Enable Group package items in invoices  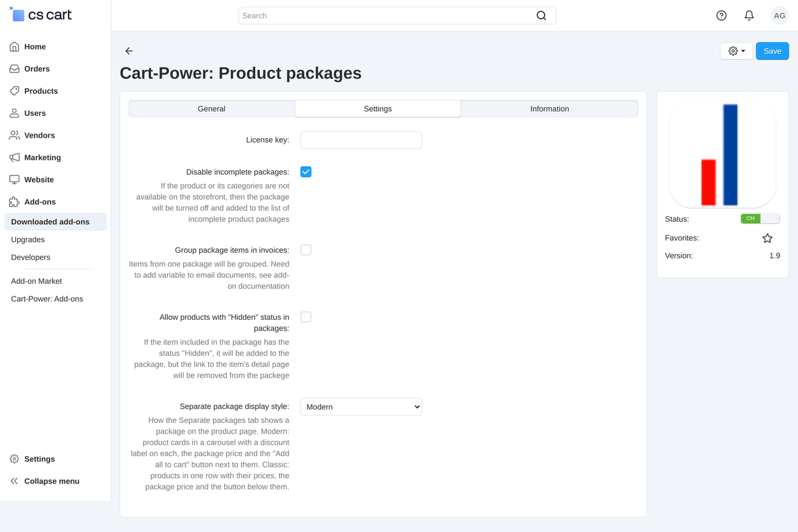pyautogui.click(x=306, y=250)
